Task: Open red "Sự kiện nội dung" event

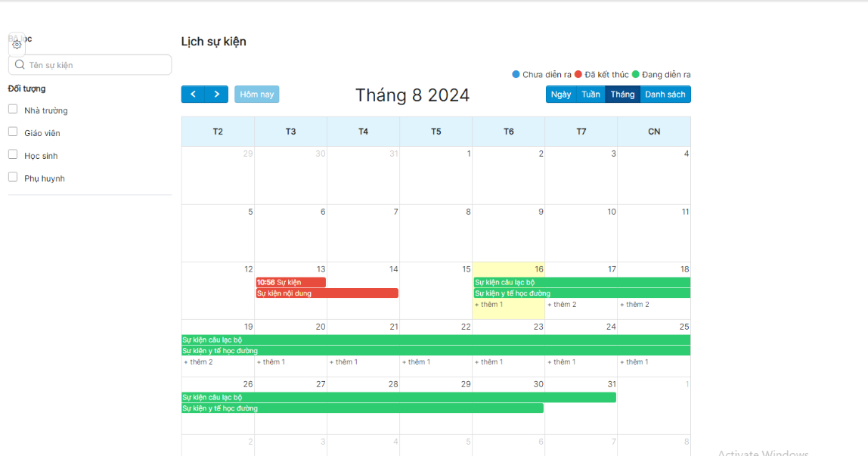Action: pos(327,293)
